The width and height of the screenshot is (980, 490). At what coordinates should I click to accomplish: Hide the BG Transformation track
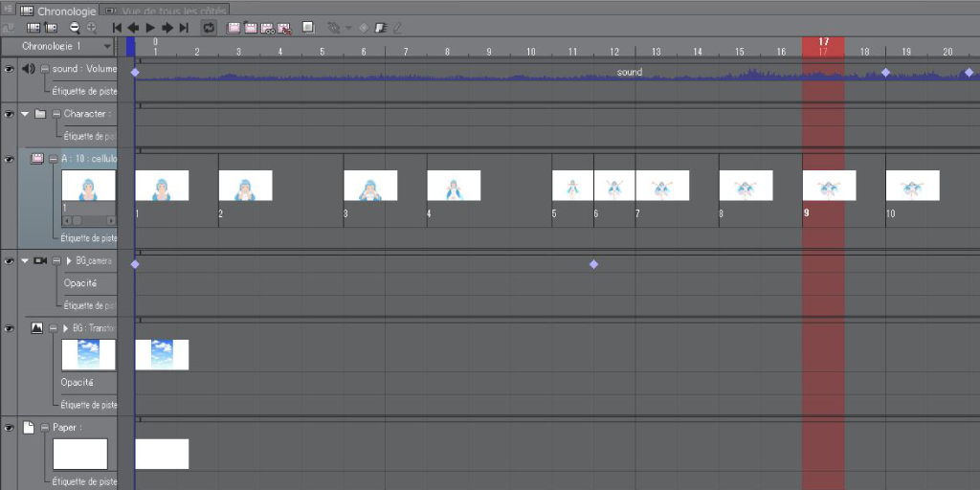pyautogui.click(x=9, y=327)
